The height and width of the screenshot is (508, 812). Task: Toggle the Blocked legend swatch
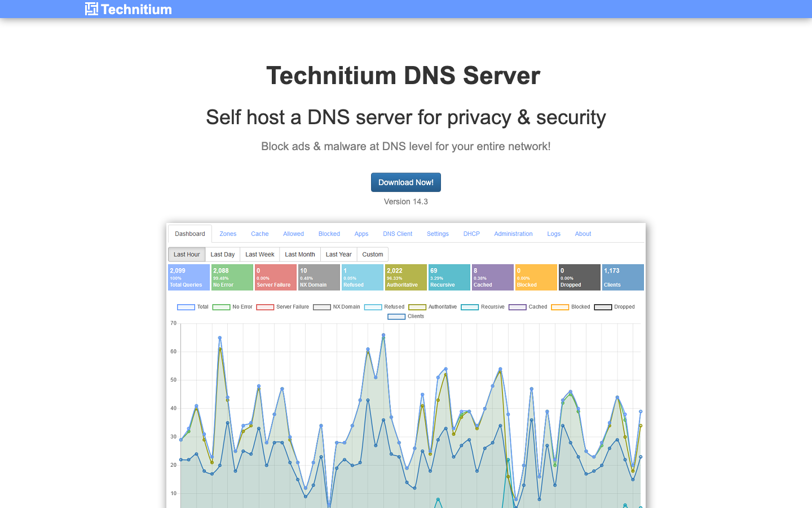[x=560, y=307]
